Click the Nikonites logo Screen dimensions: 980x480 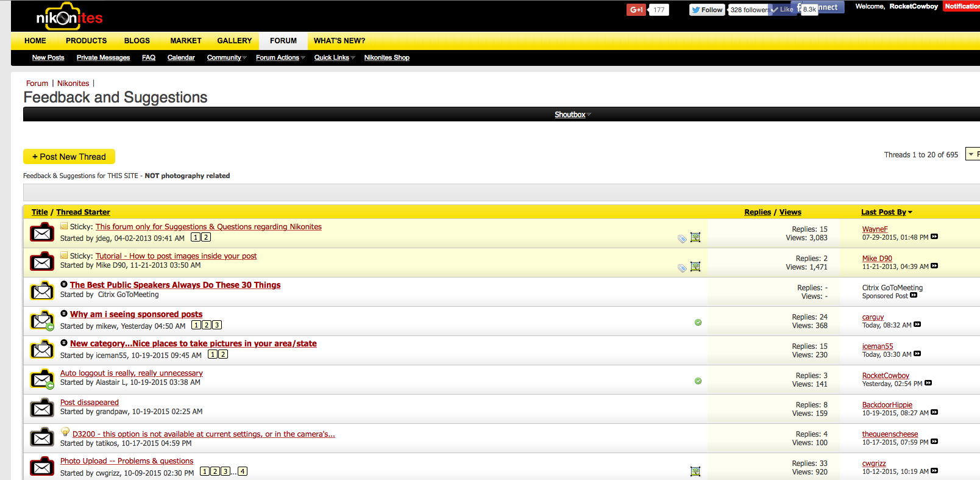click(x=69, y=16)
